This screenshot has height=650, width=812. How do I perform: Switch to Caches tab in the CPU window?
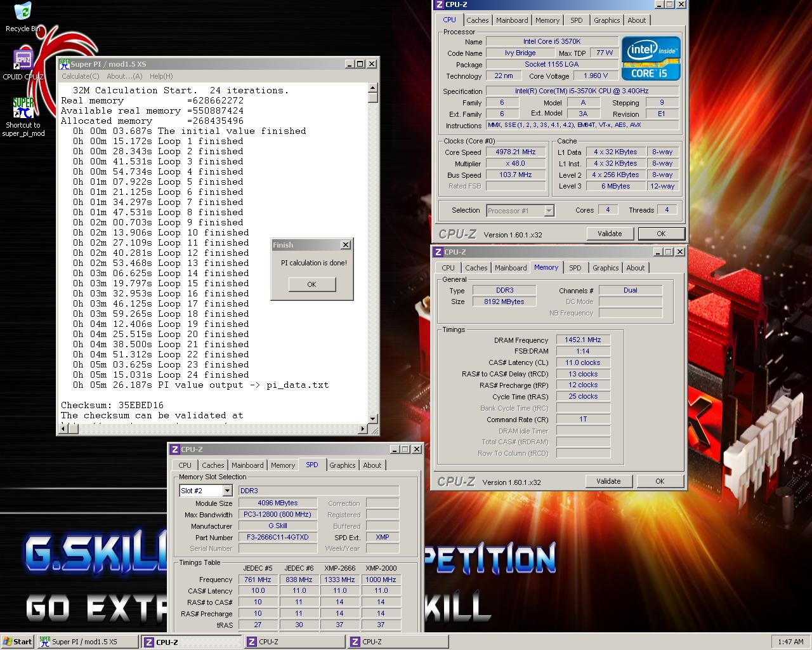point(478,20)
